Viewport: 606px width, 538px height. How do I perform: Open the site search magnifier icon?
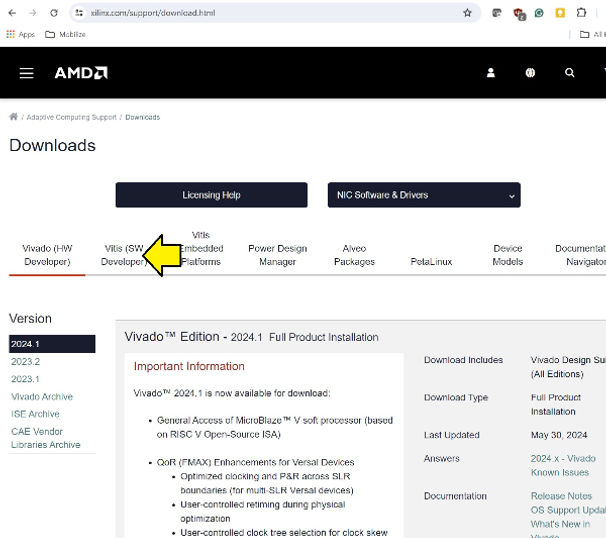click(569, 73)
